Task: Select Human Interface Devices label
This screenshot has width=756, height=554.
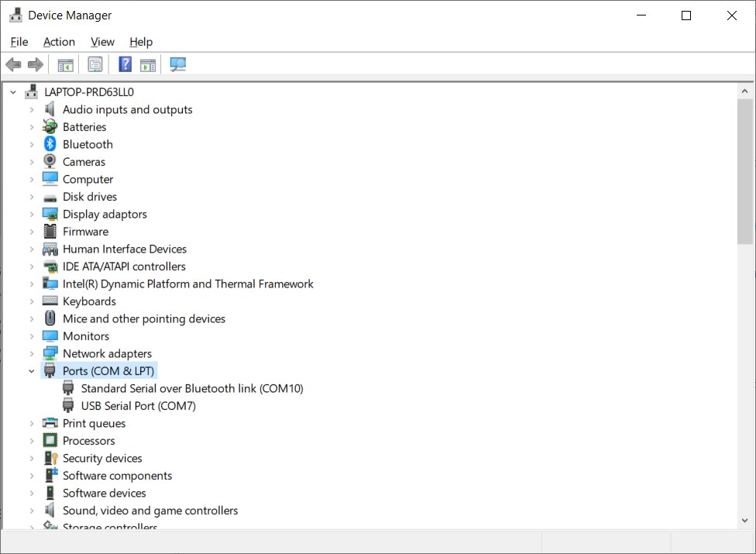Action: 125,249
